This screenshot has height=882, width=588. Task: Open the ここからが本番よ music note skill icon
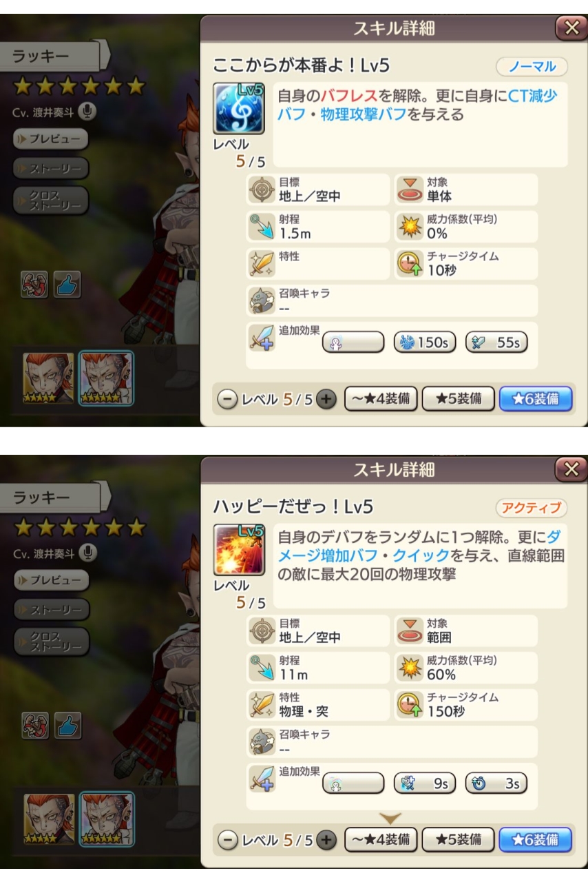[239, 108]
